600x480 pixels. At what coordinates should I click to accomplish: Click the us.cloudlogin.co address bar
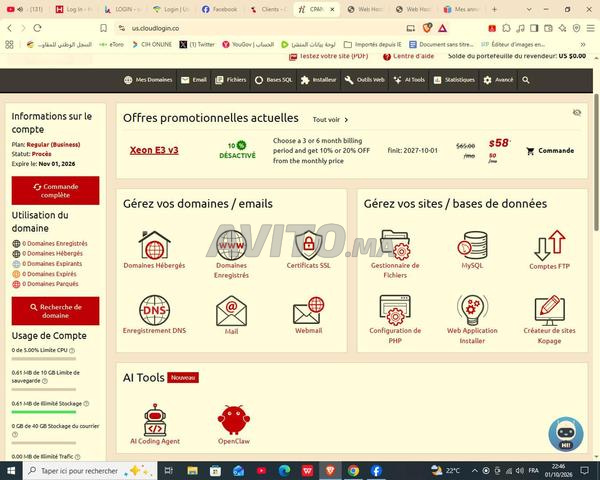click(260, 28)
